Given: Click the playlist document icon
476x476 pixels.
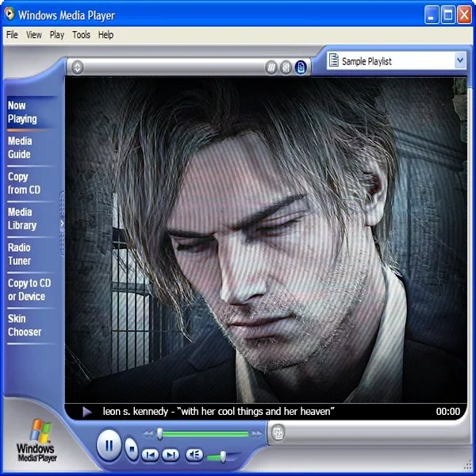Looking at the screenshot, I should pos(334,60).
